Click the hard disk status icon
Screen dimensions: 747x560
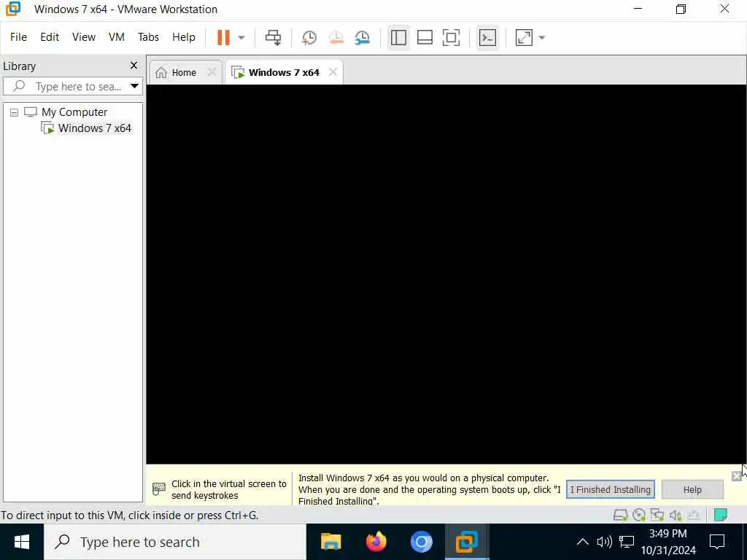point(620,515)
